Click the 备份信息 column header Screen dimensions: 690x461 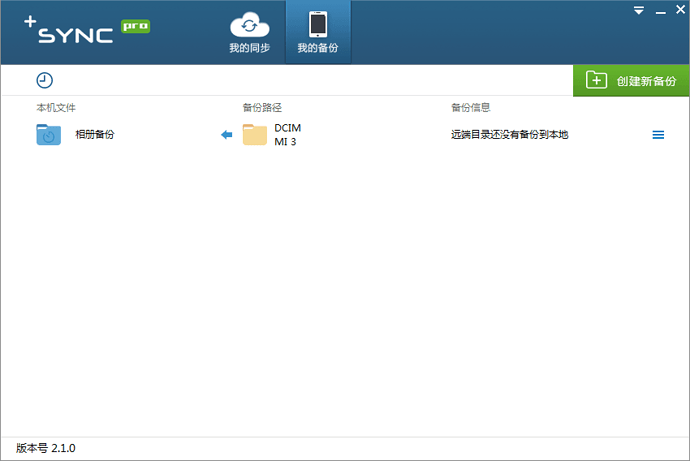coord(470,107)
